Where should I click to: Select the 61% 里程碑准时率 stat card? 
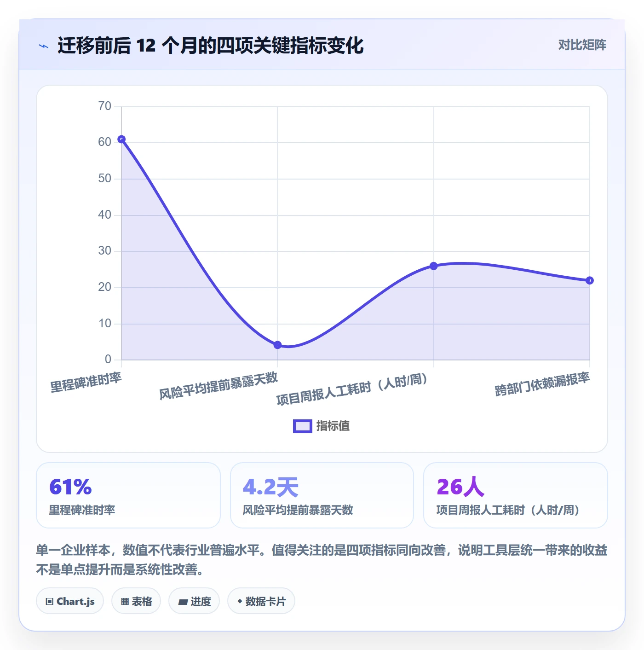point(128,495)
